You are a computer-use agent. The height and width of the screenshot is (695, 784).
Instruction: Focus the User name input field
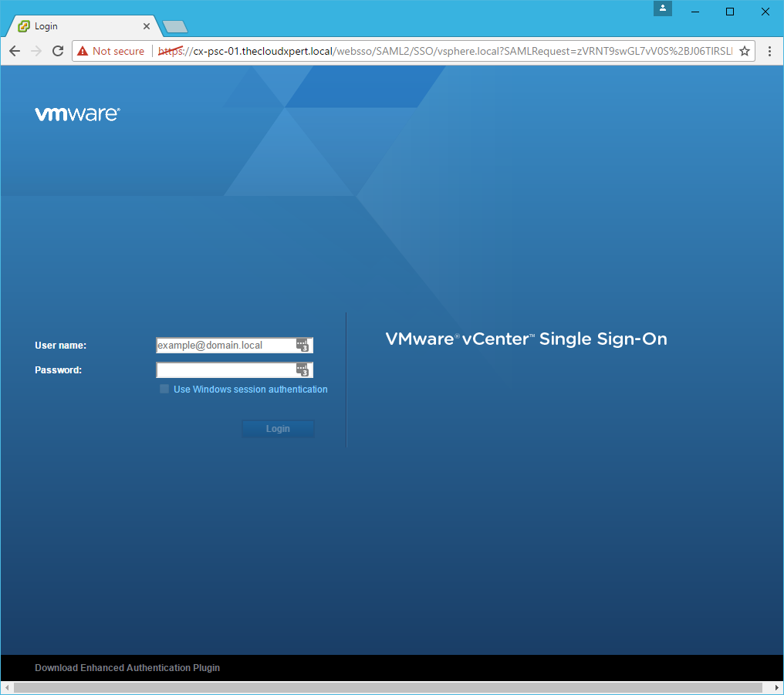coord(225,346)
